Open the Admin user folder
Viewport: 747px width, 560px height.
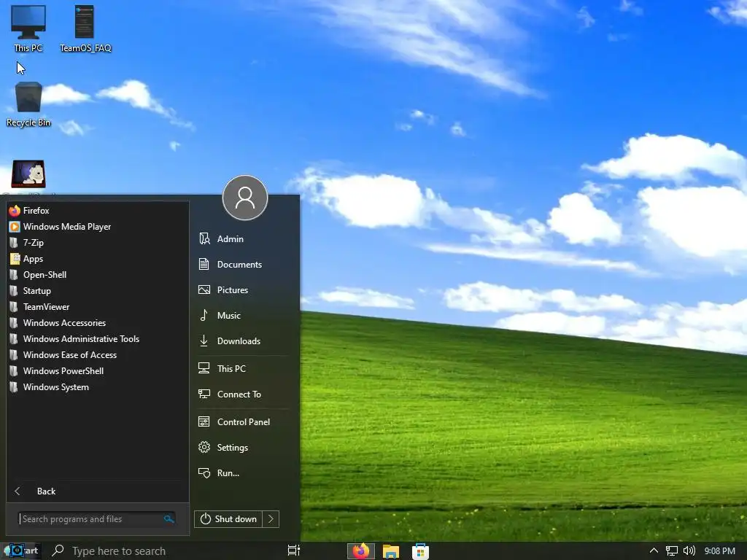point(244,239)
